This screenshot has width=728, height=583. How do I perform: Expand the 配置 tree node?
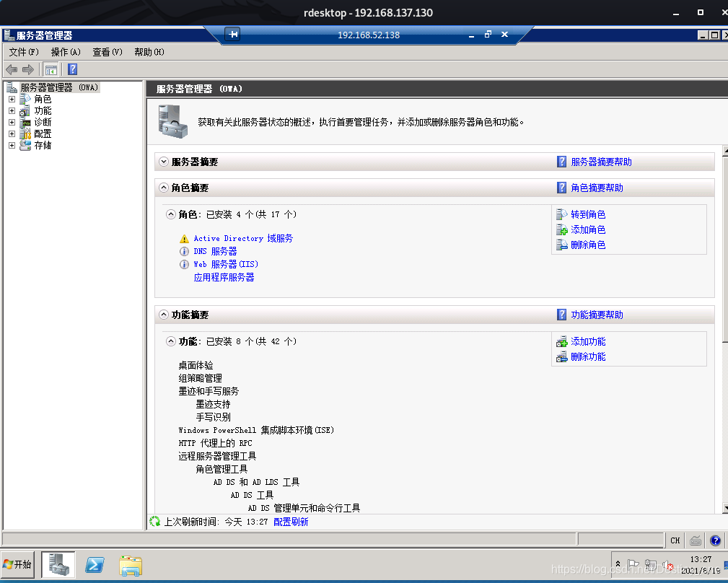[12, 133]
